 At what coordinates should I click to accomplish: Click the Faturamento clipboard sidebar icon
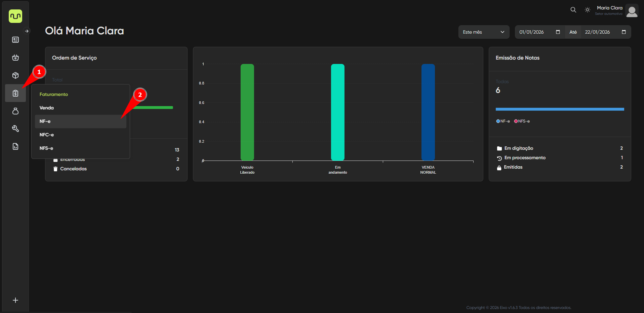pyautogui.click(x=15, y=93)
